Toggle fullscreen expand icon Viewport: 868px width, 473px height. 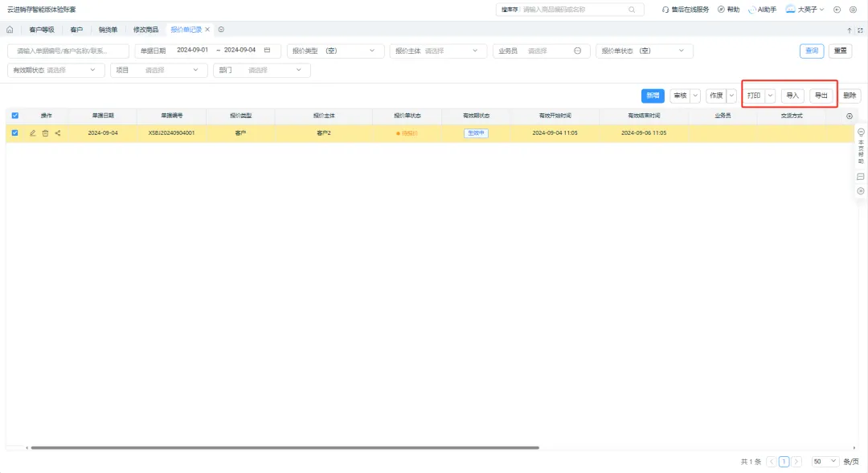pyautogui.click(x=860, y=31)
